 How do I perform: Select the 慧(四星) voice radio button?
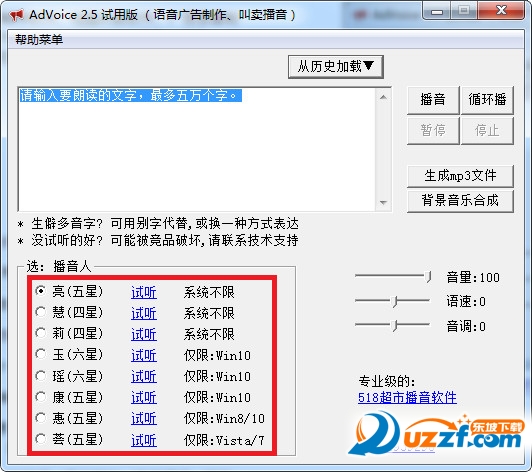41,313
